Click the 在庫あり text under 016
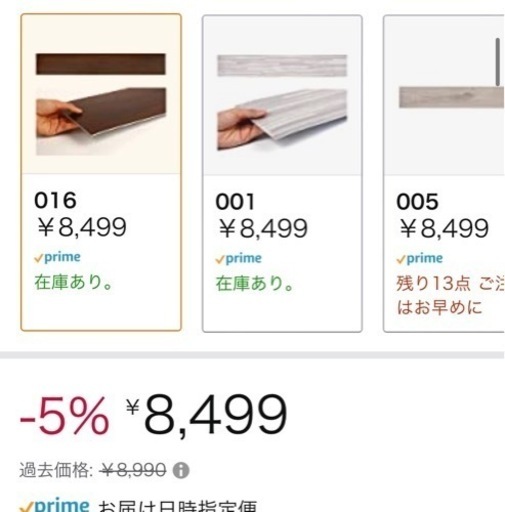505x512 pixels. tap(74, 283)
